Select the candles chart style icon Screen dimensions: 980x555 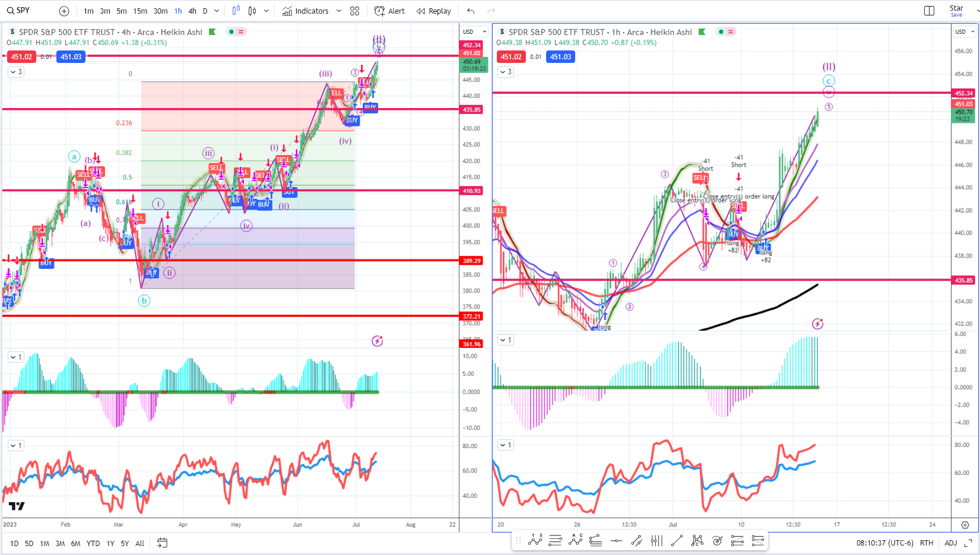tap(252, 11)
